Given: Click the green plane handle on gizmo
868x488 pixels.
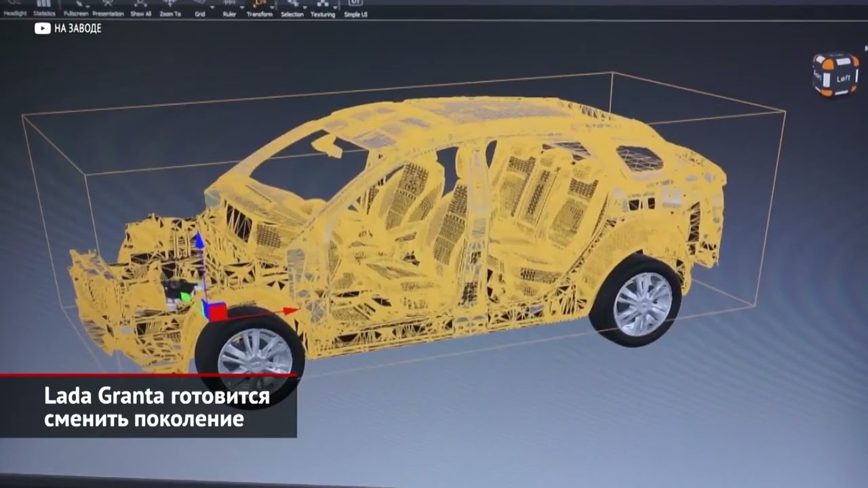Looking at the screenshot, I should [x=186, y=296].
